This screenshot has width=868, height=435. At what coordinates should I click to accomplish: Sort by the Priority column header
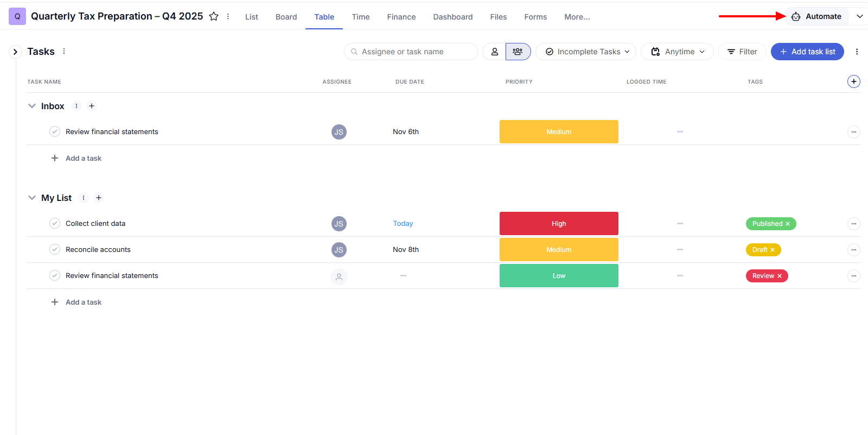519,81
